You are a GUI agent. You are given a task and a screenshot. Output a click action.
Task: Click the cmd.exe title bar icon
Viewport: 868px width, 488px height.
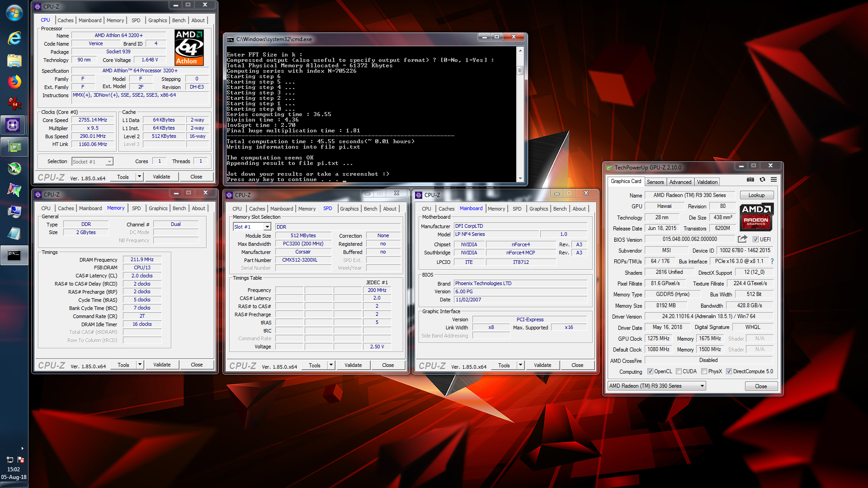[x=231, y=39]
